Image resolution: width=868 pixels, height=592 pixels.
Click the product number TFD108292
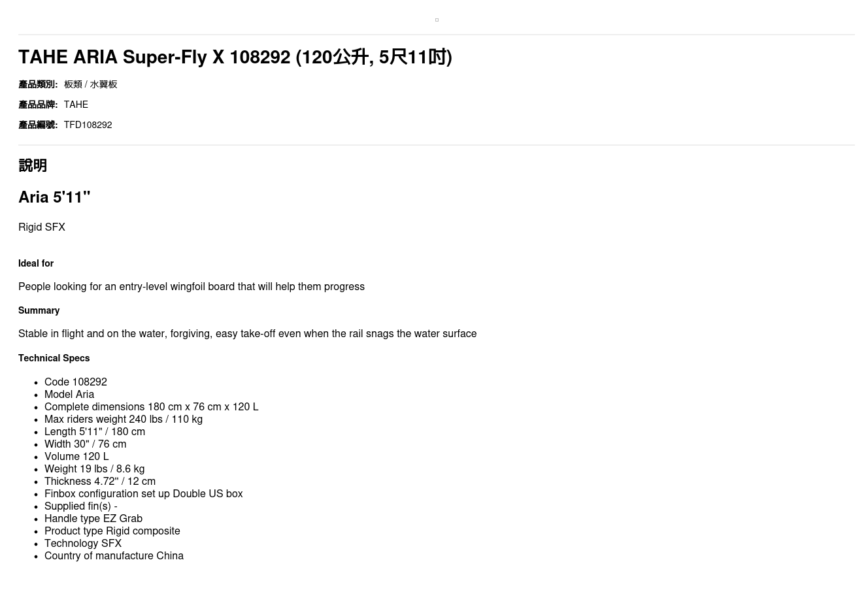[88, 125]
